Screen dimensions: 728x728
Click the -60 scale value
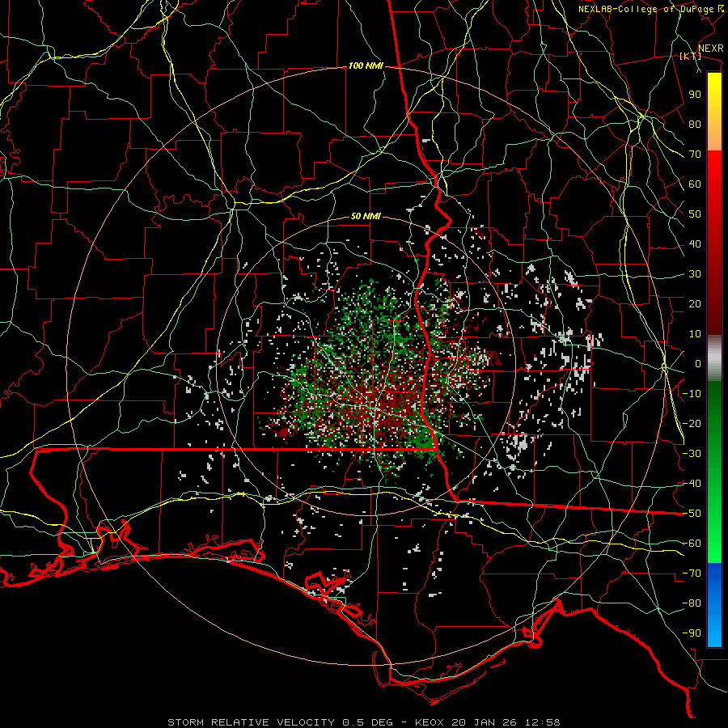coord(692,544)
